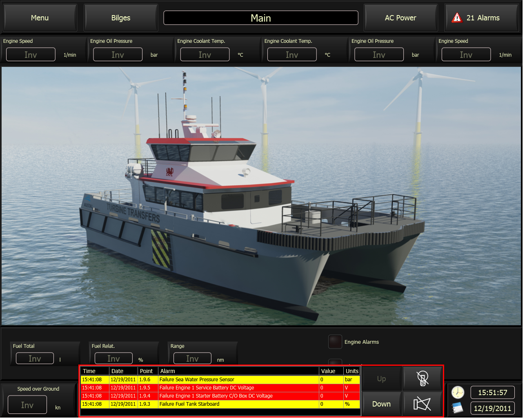Click the 'bar' units cell in alarm table
525x420 pixels.
tap(352, 380)
